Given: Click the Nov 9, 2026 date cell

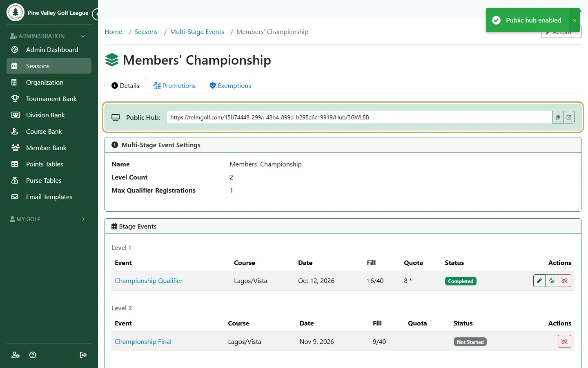Looking at the screenshot, I should [317, 341].
